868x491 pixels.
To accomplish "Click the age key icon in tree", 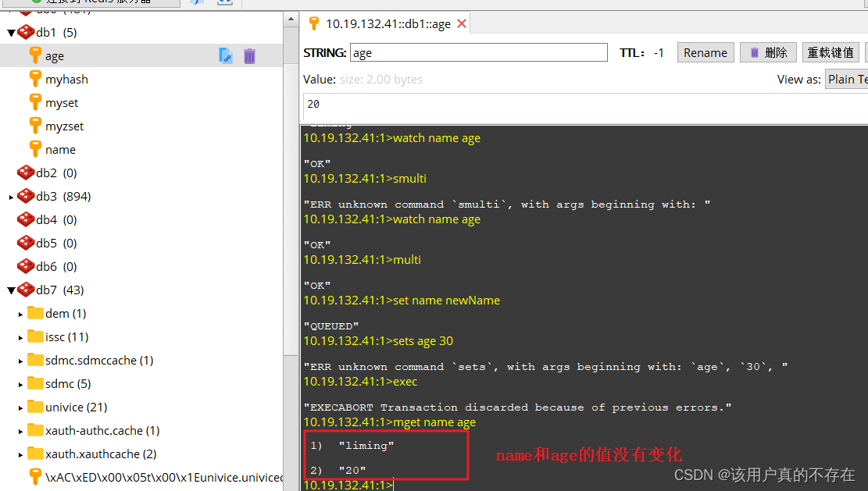I will click(35, 55).
